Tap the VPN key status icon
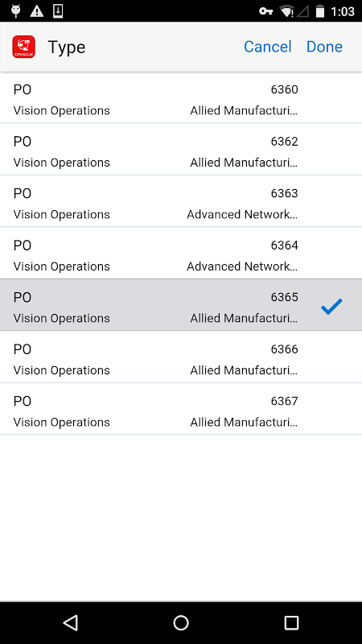This screenshot has height=644, width=362. pyautogui.click(x=266, y=11)
